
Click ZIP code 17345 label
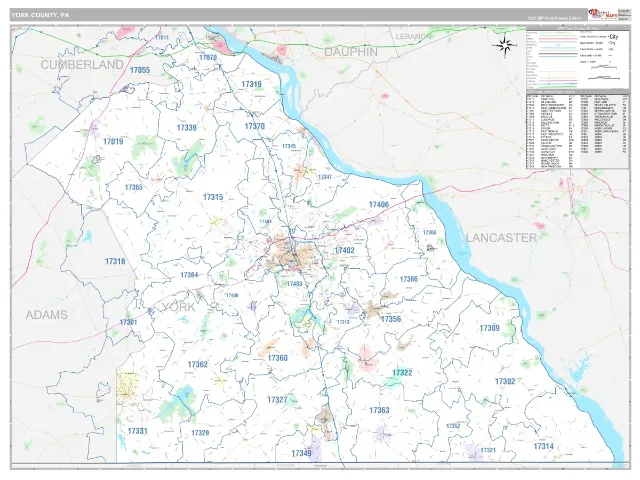289,146
